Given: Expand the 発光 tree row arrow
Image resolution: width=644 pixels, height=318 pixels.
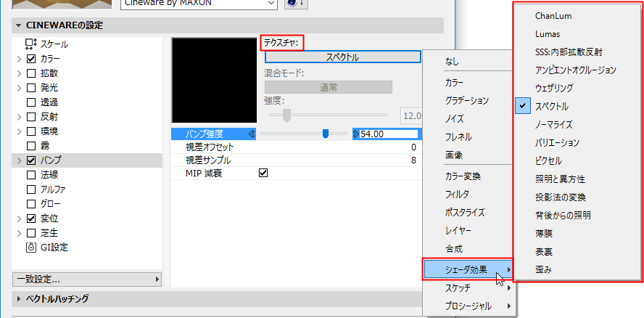Looking at the screenshot, I should tap(20, 88).
